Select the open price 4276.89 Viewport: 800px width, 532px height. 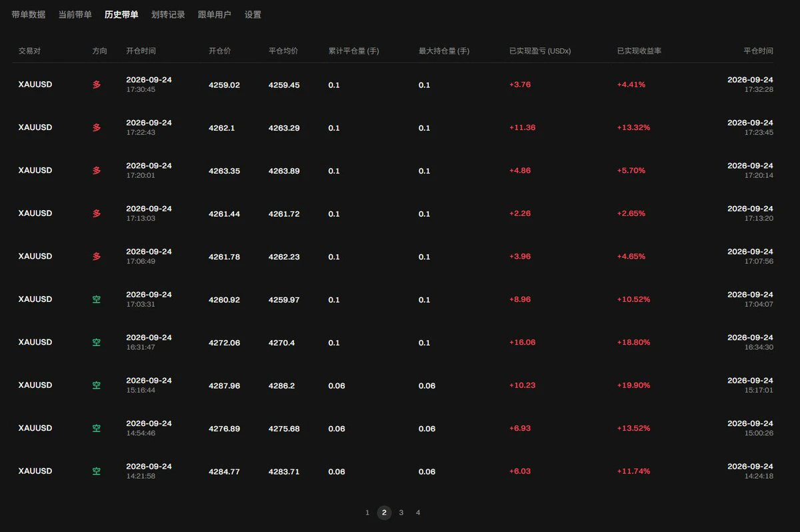224,429
